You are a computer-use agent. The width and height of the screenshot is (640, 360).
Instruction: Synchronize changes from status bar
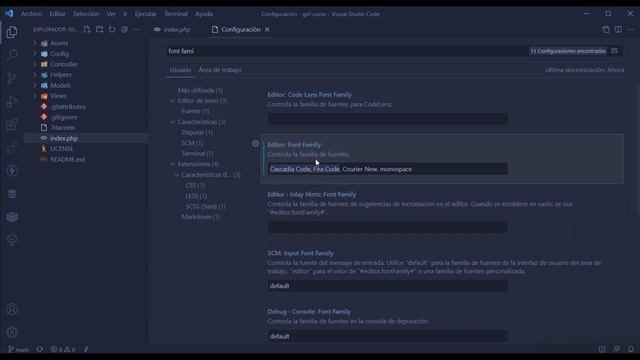(x=40, y=349)
